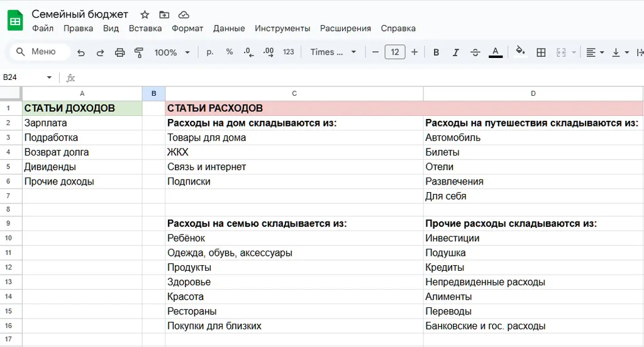Open the Данные menu

(x=229, y=28)
